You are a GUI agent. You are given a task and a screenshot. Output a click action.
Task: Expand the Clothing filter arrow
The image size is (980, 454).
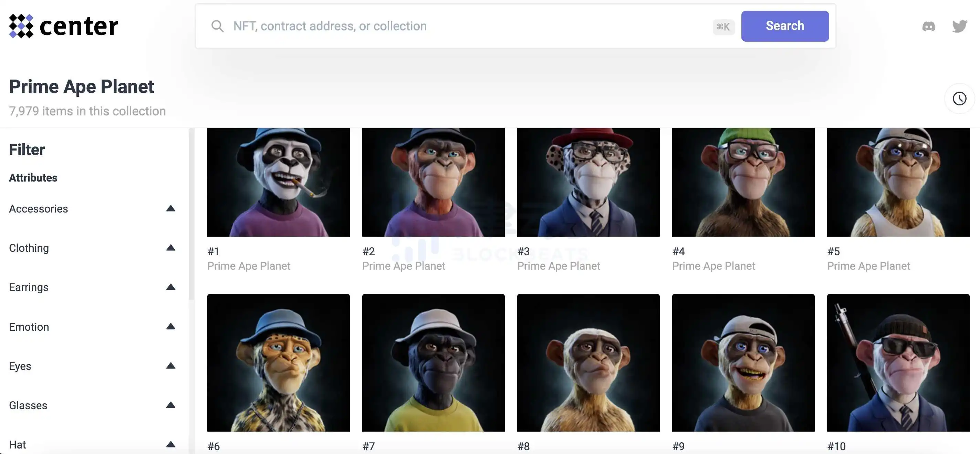pos(171,248)
